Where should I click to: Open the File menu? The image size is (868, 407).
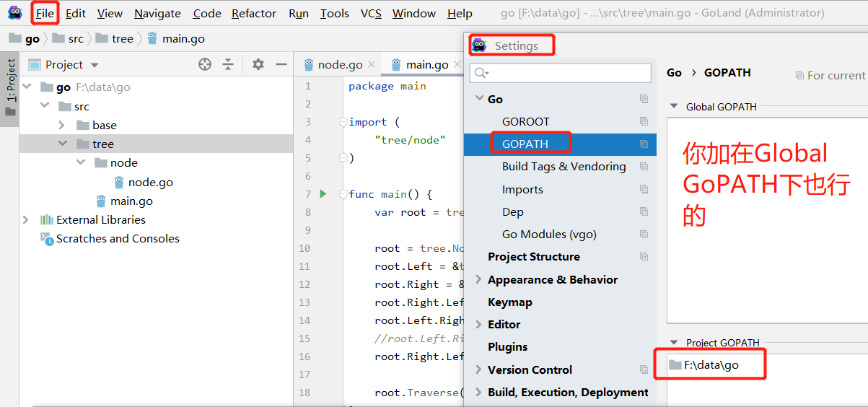click(45, 13)
